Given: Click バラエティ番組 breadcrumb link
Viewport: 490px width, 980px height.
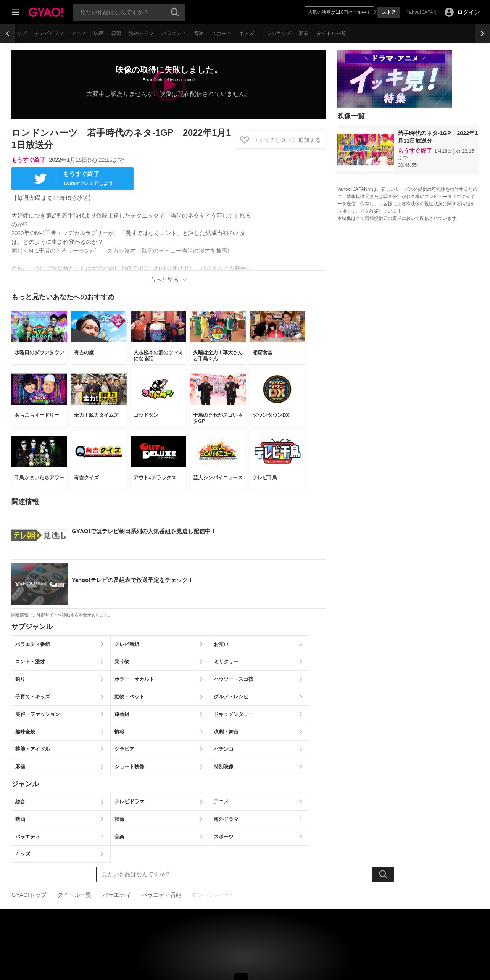Looking at the screenshot, I should click(x=161, y=895).
